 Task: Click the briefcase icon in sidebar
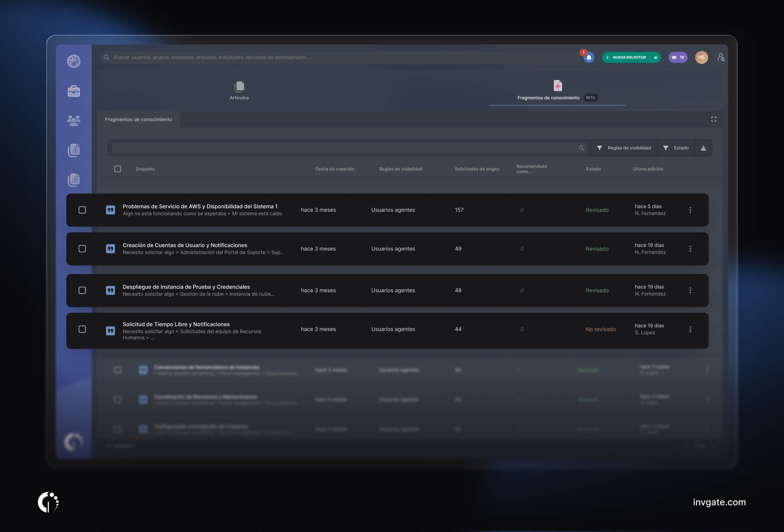point(74,91)
